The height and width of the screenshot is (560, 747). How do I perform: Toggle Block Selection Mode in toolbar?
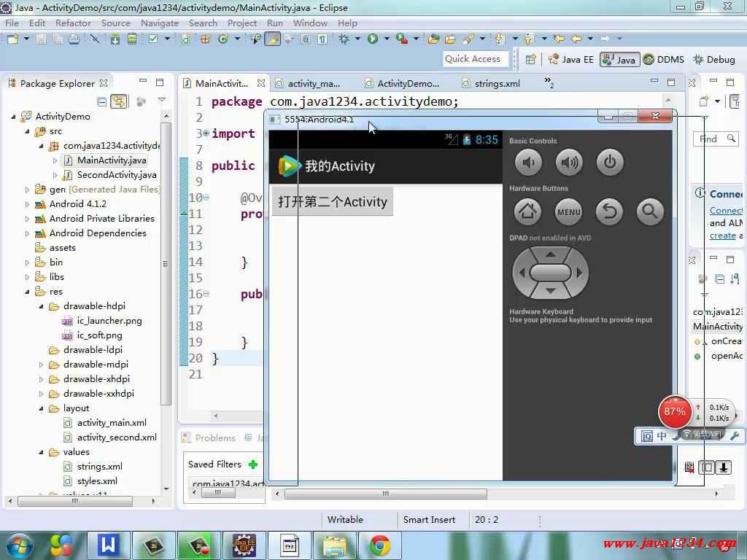[x=306, y=39]
